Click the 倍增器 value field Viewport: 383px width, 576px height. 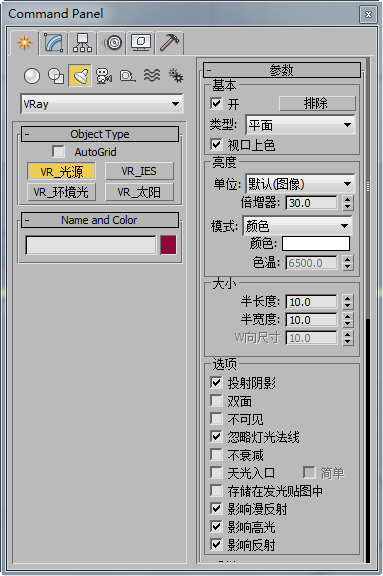311,203
